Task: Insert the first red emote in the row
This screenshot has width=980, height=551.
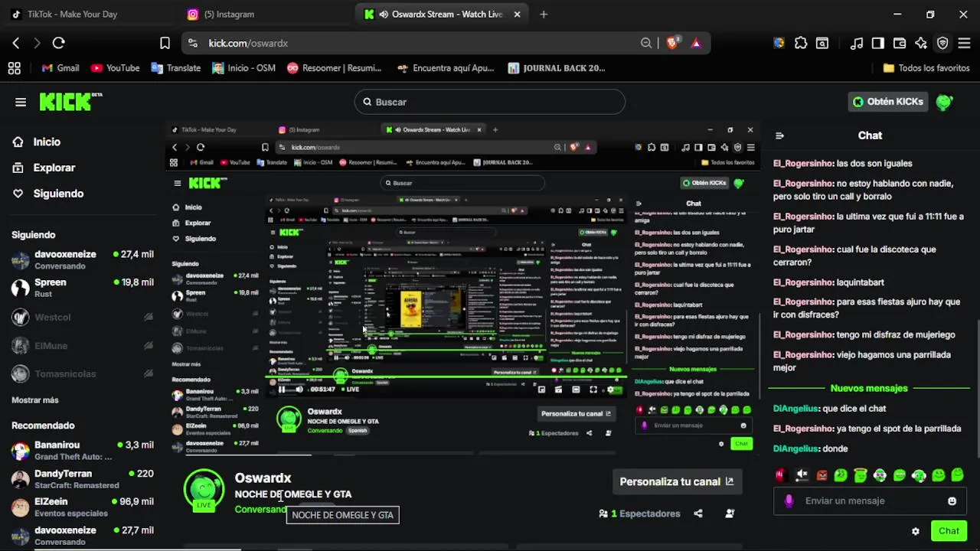Action: pos(780,475)
